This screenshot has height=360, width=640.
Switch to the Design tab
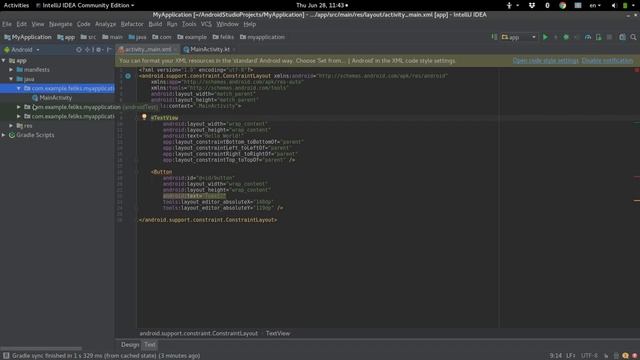130,345
